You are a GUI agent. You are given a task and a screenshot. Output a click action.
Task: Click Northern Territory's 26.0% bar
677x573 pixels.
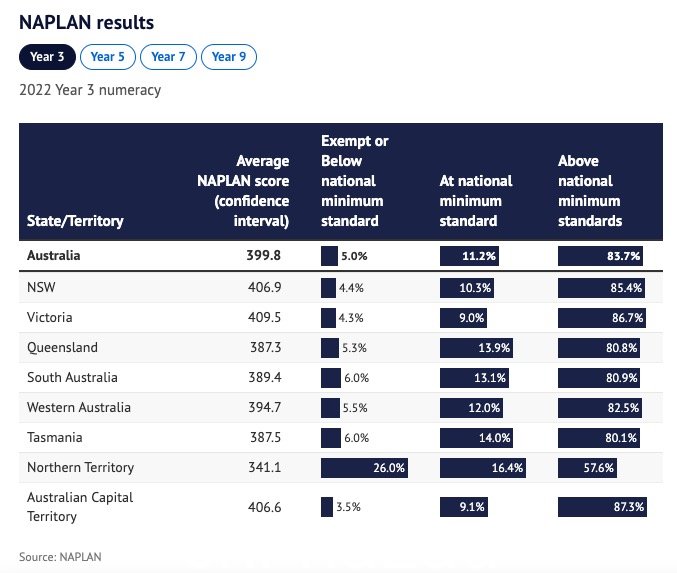coord(364,468)
